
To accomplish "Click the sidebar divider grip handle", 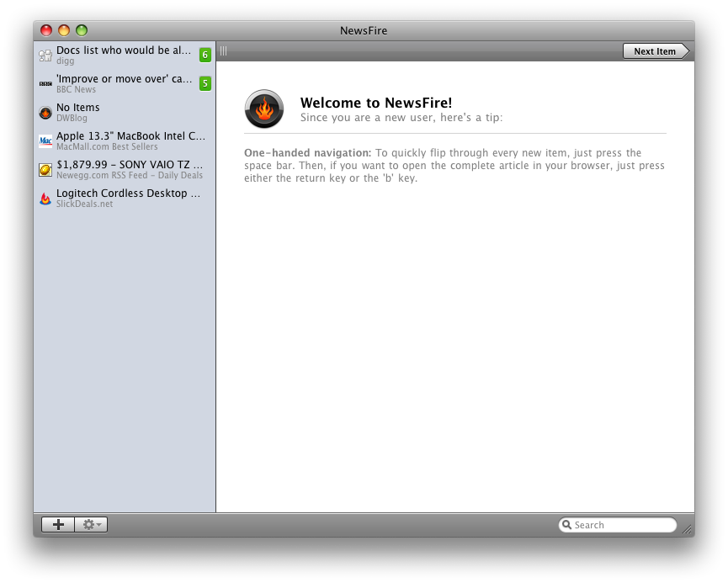I will (x=223, y=51).
